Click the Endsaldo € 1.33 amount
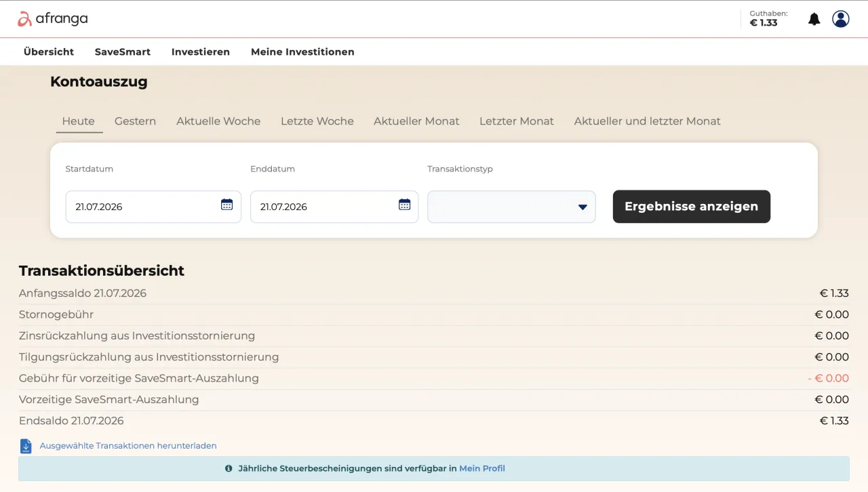868x492 pixels. [834, 421]
